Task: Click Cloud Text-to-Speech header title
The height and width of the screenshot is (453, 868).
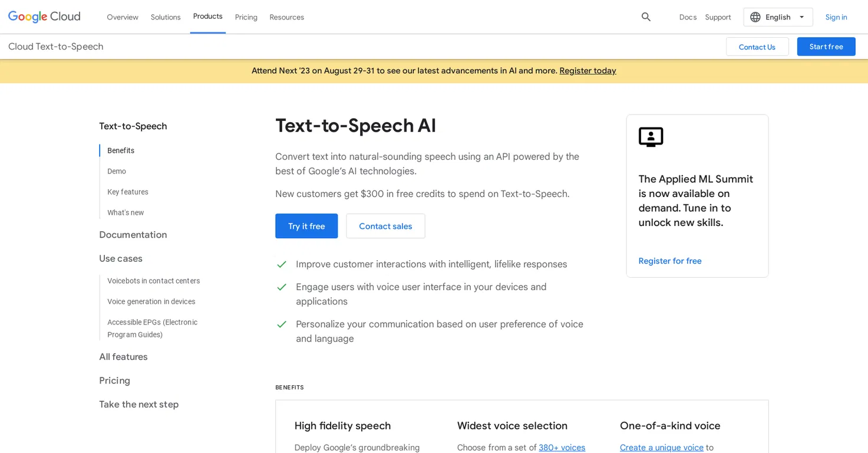Action: (56, 47)
